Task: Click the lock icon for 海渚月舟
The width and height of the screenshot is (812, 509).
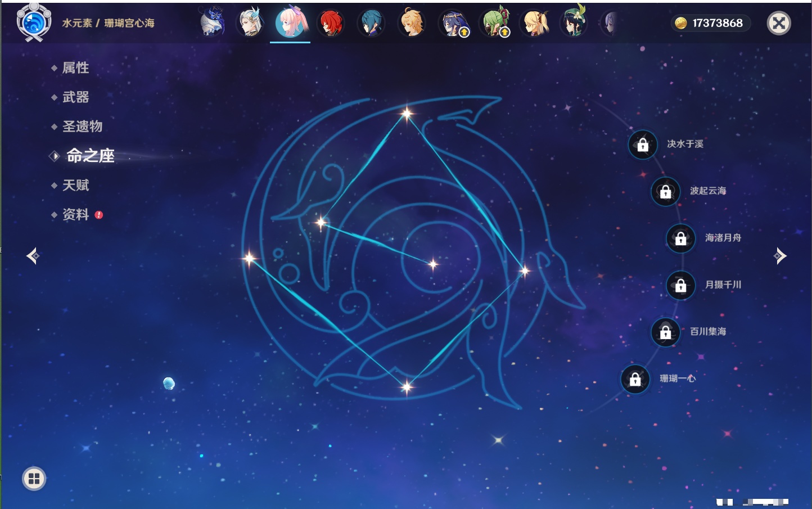Action: (681, 238)
